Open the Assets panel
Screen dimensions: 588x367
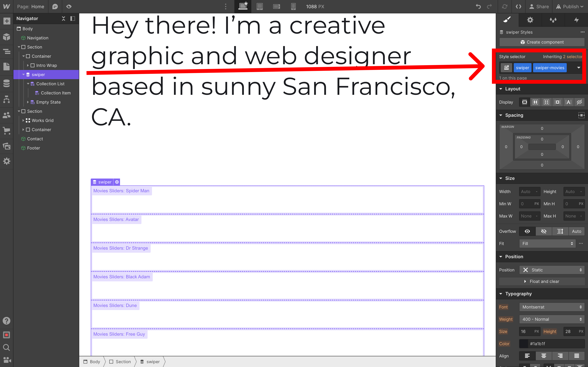click(7, 146)
